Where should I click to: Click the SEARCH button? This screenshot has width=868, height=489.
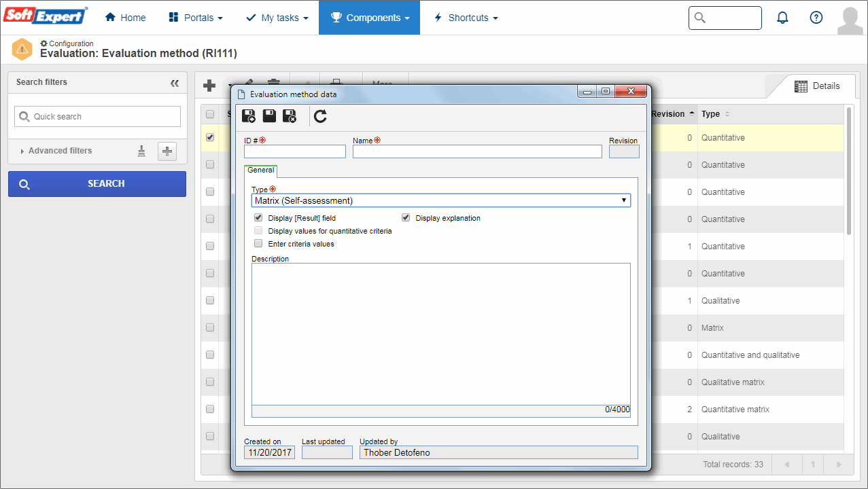pos(97,184)
